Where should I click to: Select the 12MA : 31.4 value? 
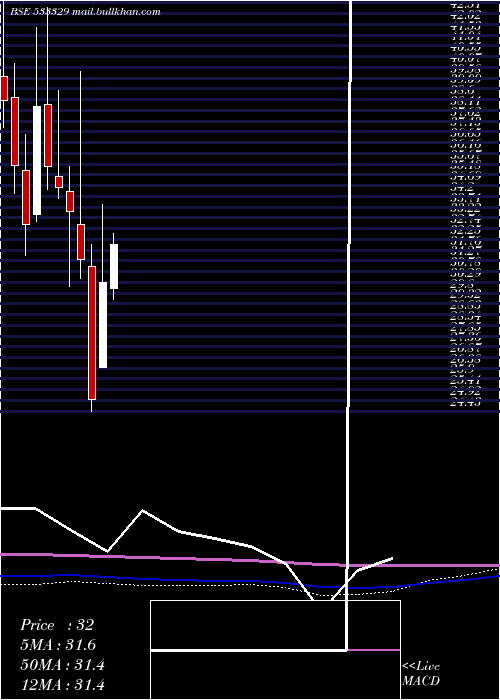[x=62, y=684]
